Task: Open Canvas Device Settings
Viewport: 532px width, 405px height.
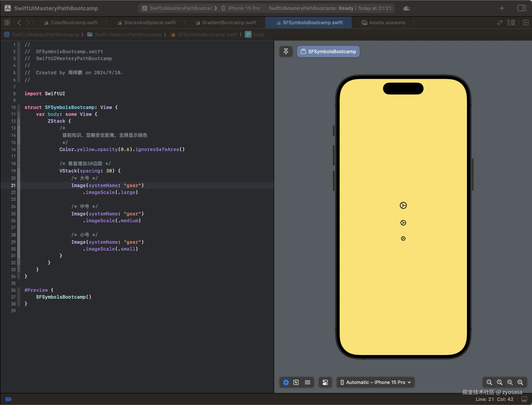Action: click(x=325, y=382)
